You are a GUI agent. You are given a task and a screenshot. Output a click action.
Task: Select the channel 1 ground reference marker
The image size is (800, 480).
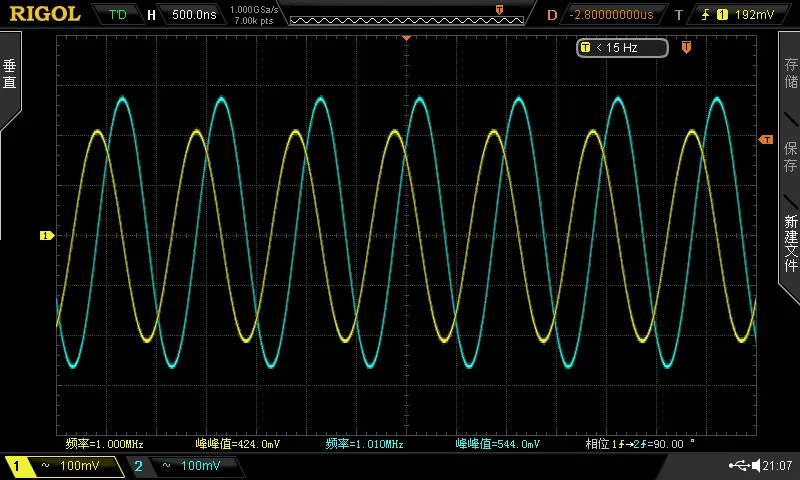(x=47, y=235)
